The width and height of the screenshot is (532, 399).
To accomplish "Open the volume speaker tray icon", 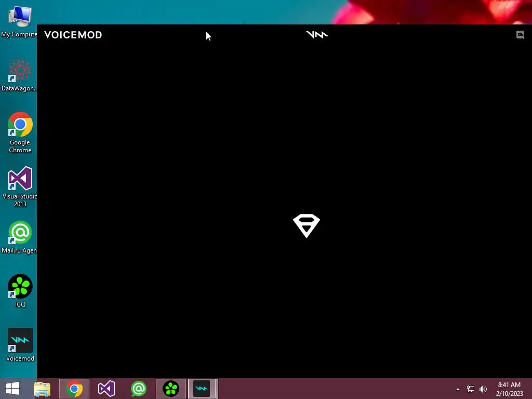I will (x=483, y=389).
